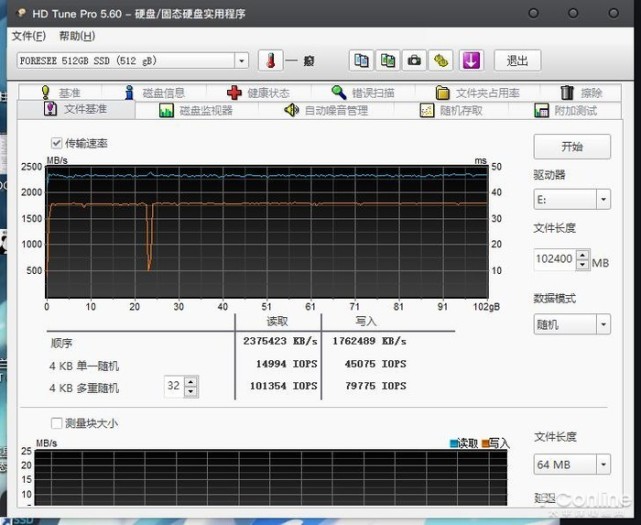
Task: Click the copy info to clipboard icon
Action: click(x=361, y=61)
